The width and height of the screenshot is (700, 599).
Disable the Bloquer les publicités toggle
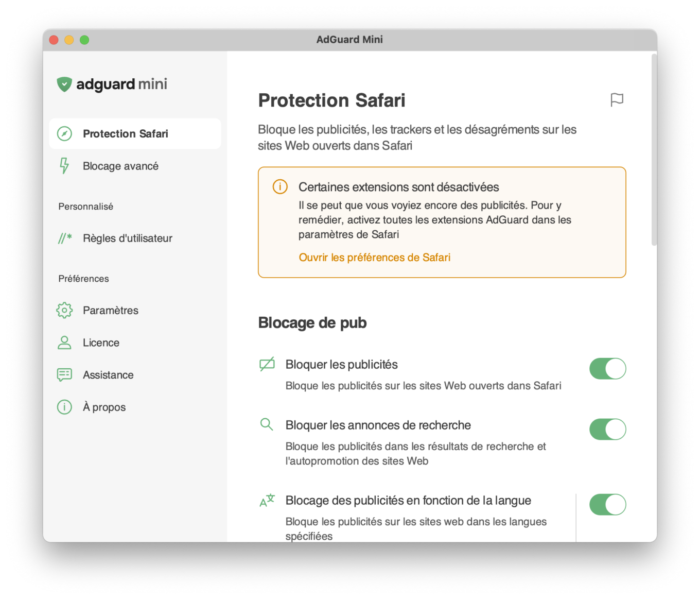pyautogui.click(x=607, y=369)
